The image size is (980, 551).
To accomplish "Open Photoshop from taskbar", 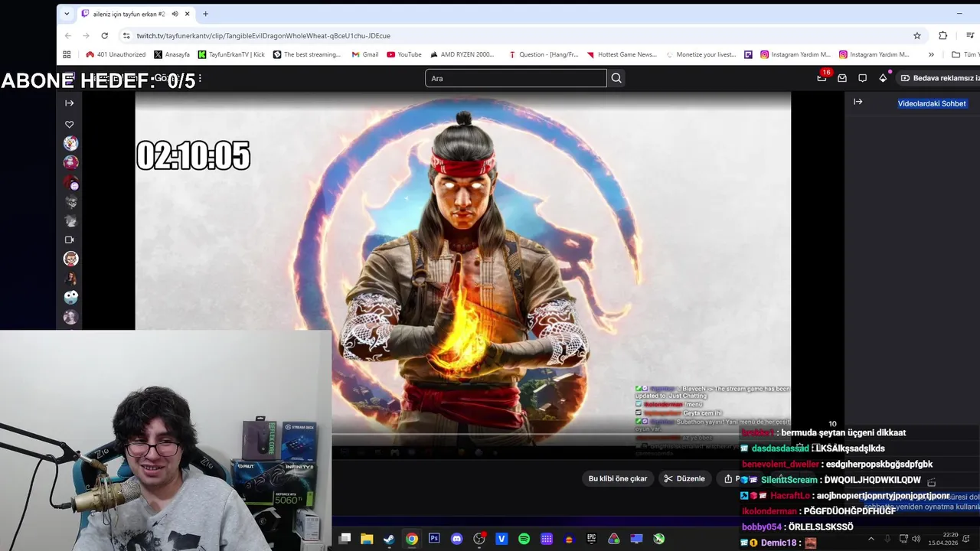I will (434, 539).
